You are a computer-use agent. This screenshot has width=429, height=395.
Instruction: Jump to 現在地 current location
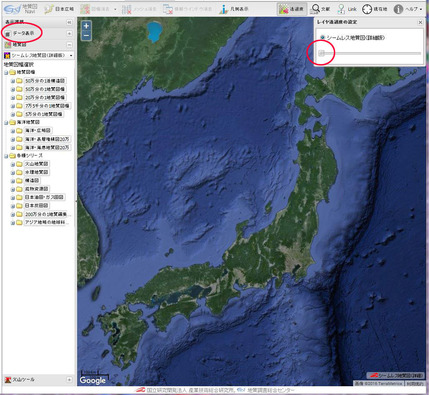coord(375,9)
